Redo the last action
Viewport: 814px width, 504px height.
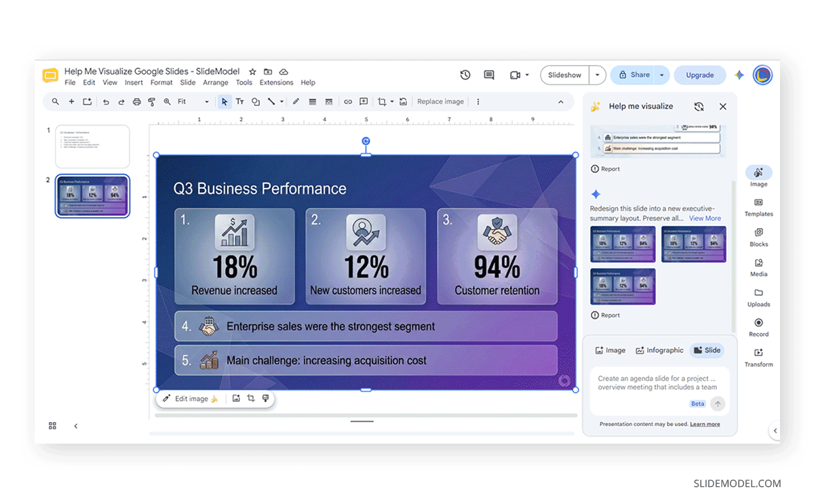pos(121,102)
